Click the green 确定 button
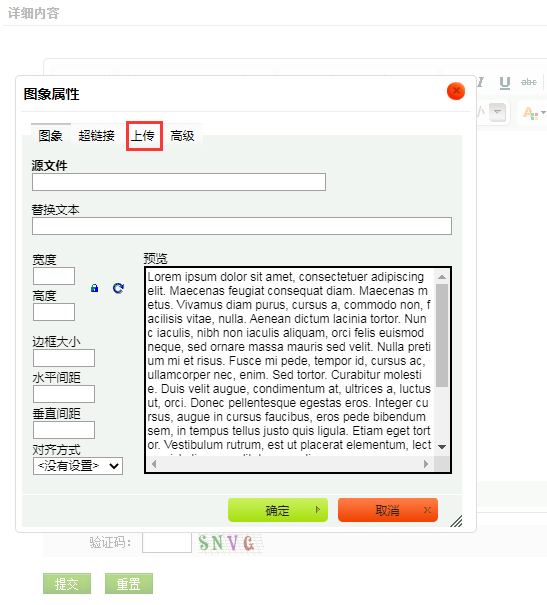Screen dimensions: 547x605 278,510
